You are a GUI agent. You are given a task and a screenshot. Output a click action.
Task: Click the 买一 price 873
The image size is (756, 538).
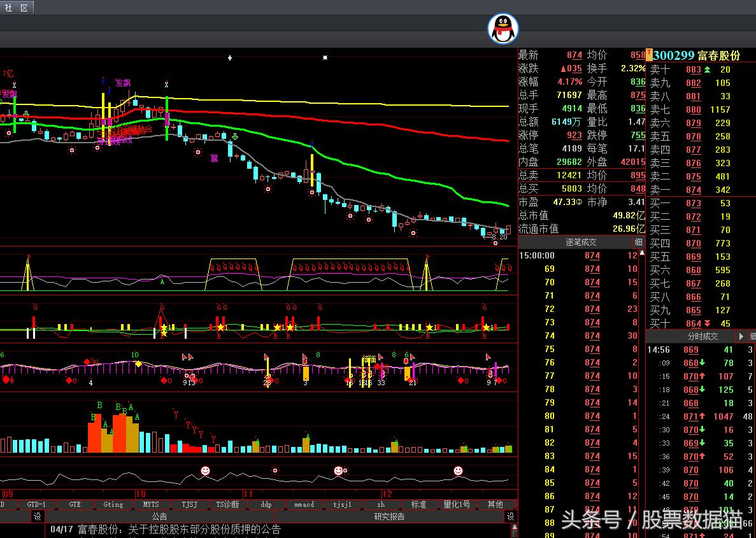pos(694,204)
